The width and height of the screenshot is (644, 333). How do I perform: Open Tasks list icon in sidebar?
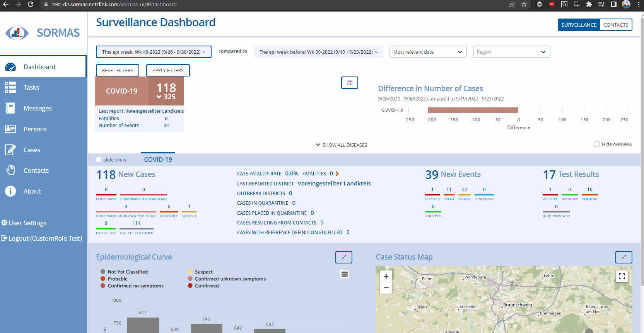(x=10, y=87)
